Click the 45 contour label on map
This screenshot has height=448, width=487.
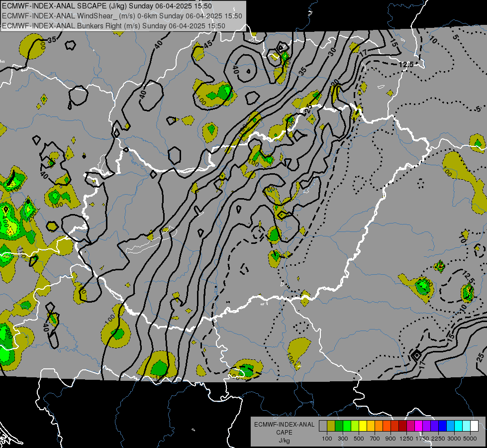pos(208,44)
